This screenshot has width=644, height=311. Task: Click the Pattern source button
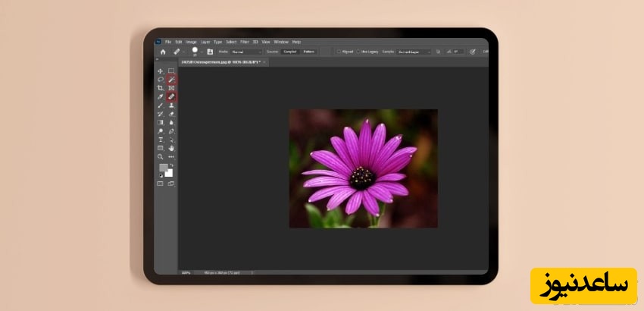(x=309, y=52)
